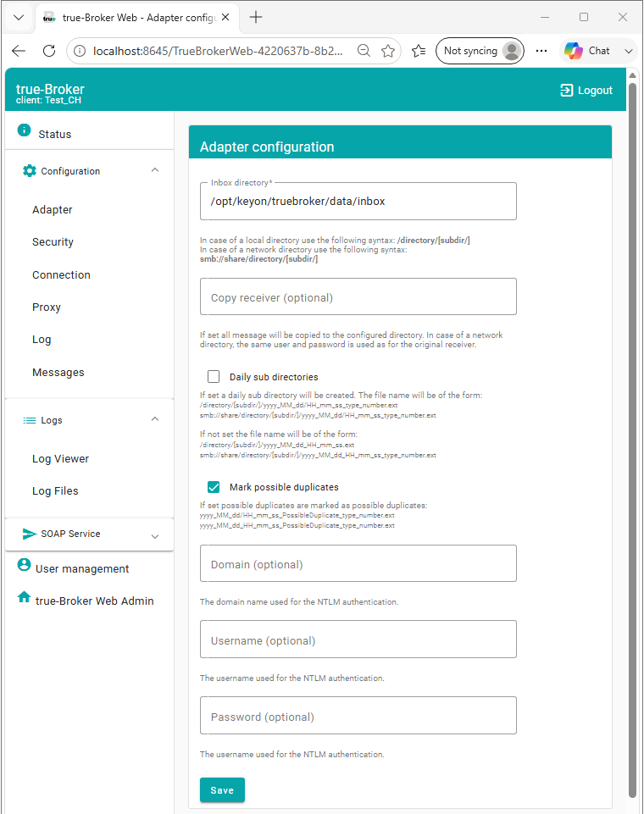Image resolution: width=644 pixels, height=814 pixels.
Task: Open the Log configuration page
Action: point(42,340)
